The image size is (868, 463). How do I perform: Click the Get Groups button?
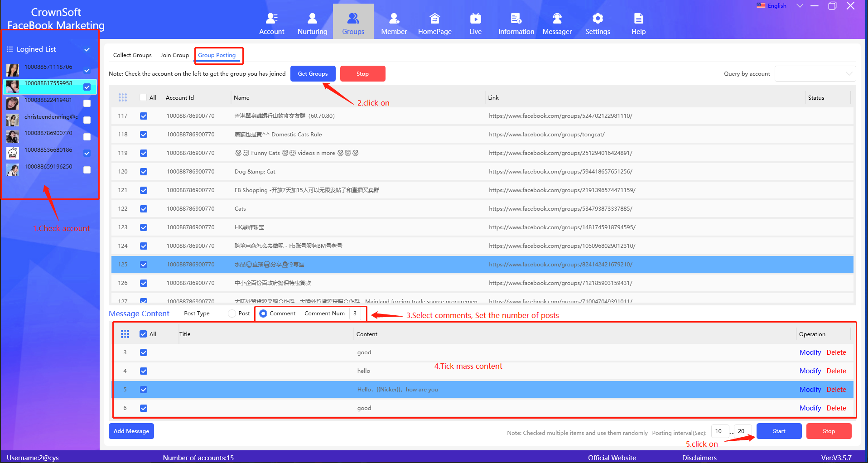click(x=313, y=74)
